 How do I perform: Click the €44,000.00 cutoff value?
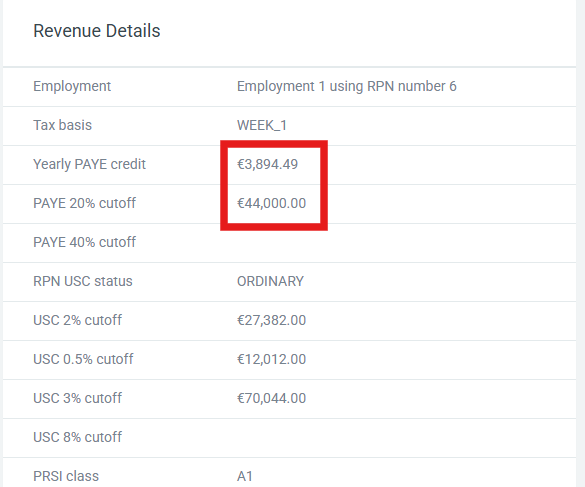[x=272, y=203]
